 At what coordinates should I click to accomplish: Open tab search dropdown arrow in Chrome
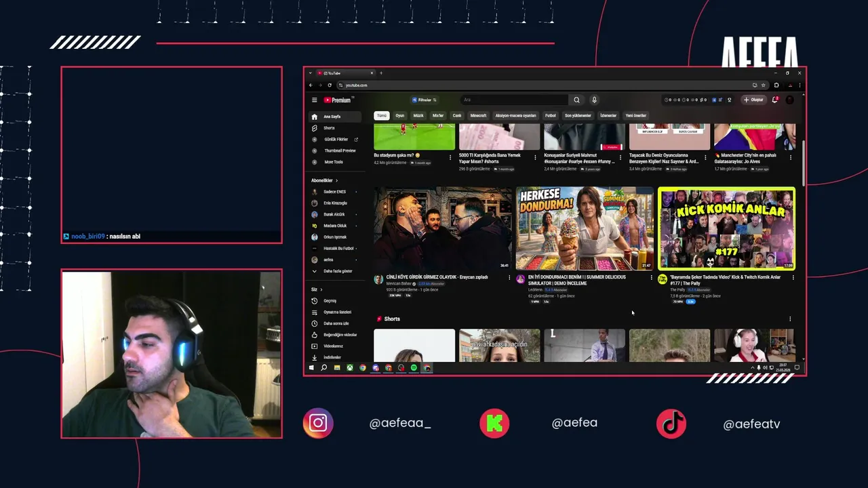tap(311, 73)
